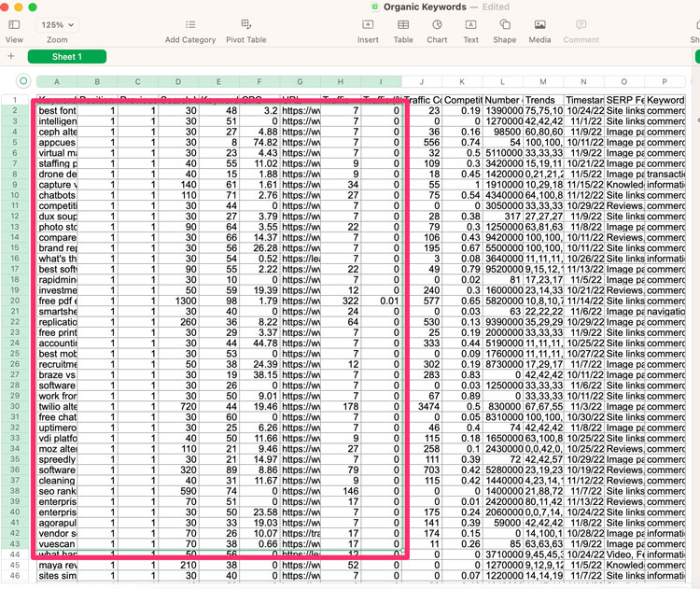Select row 2 header

point(15,110)
